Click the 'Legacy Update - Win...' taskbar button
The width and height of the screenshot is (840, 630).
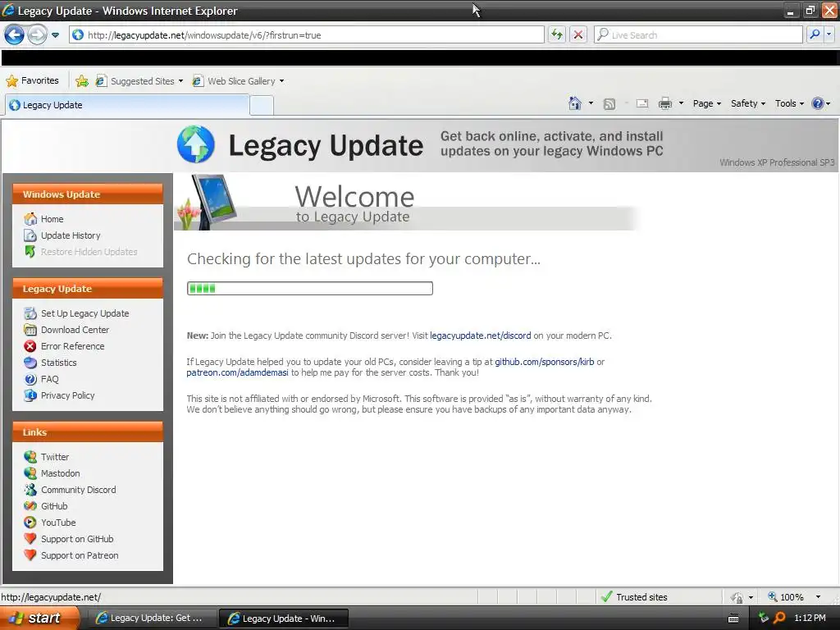tap(284, 619)
